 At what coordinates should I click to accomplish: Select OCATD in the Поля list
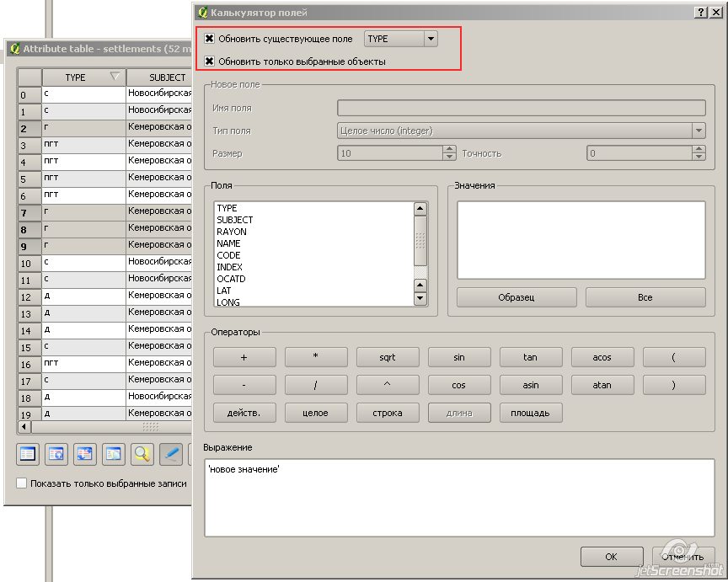(x=231, y=279)
